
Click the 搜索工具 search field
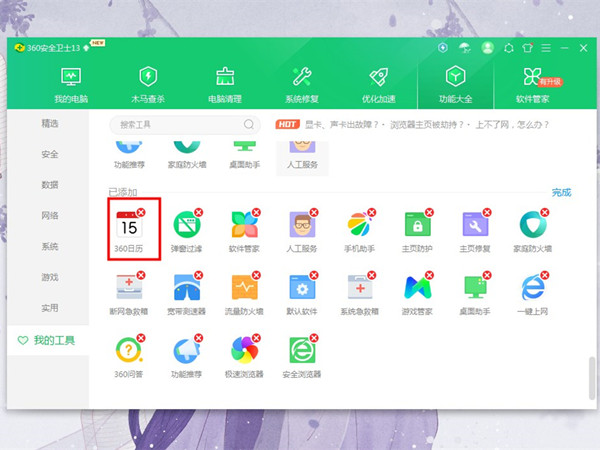[185, 124]
